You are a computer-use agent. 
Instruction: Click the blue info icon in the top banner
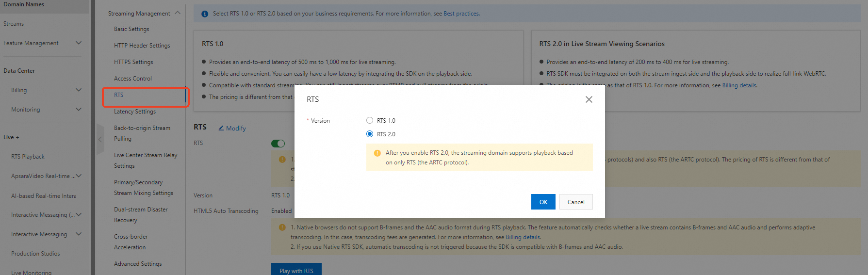point(205,14)
